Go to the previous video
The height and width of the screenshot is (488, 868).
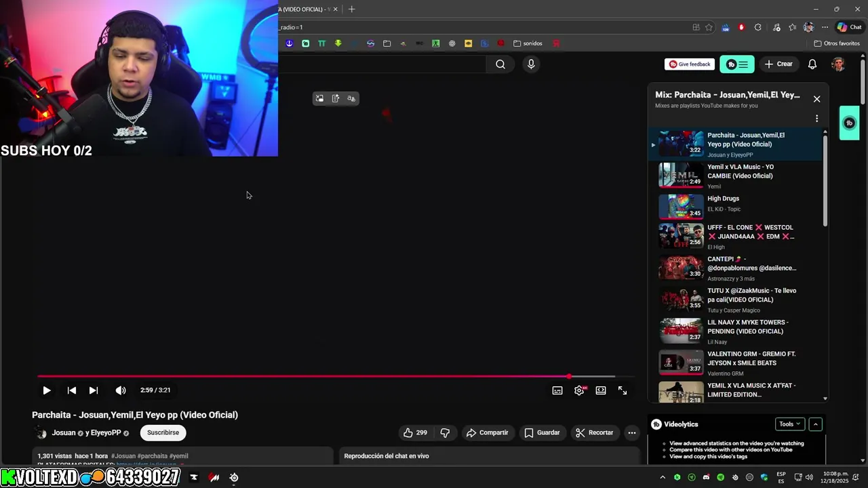[72, 390]
